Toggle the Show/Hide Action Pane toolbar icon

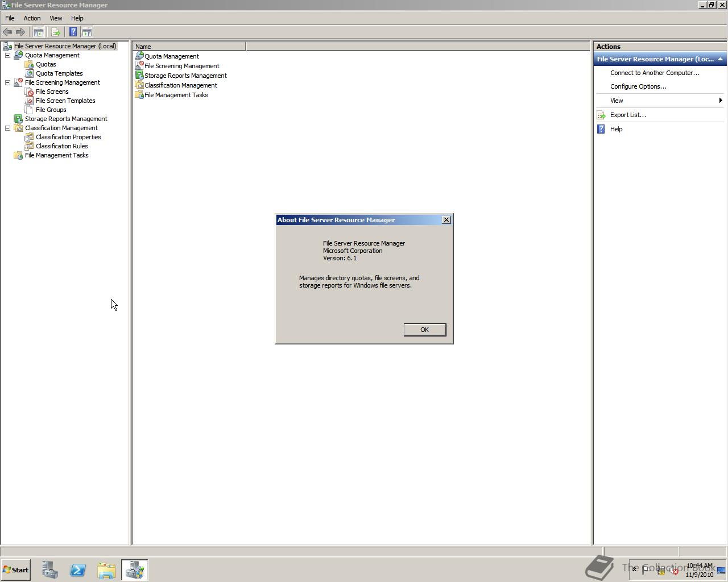click(x=87, y=32)
